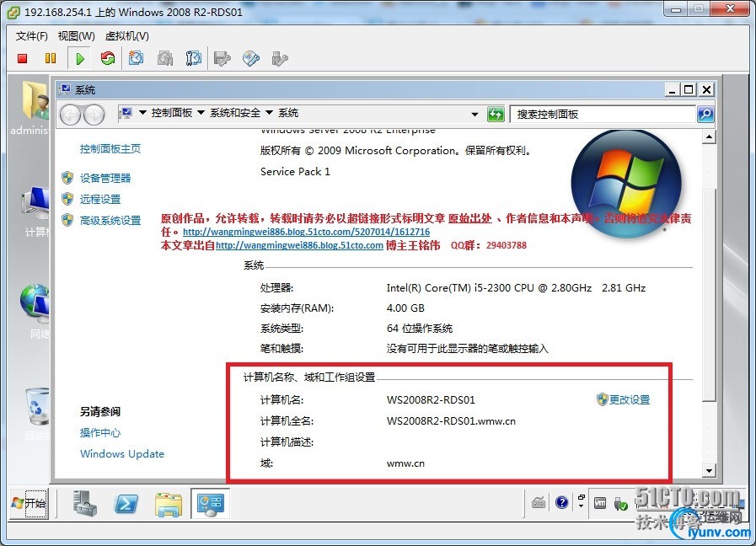
Task: Click the 开始 Start button
Action: click(29, 503)
